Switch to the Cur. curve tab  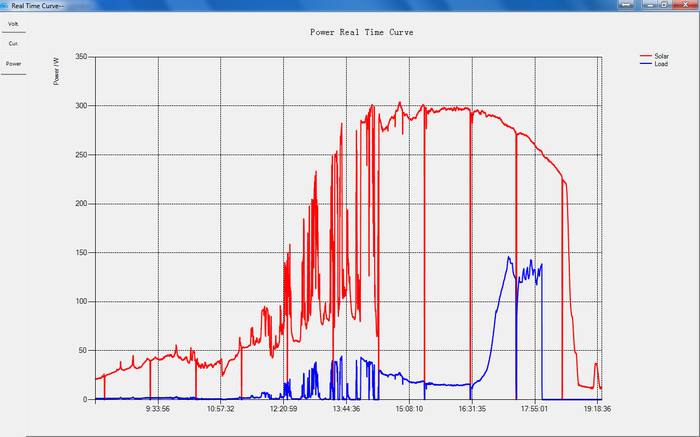click(x=13, y=43)
